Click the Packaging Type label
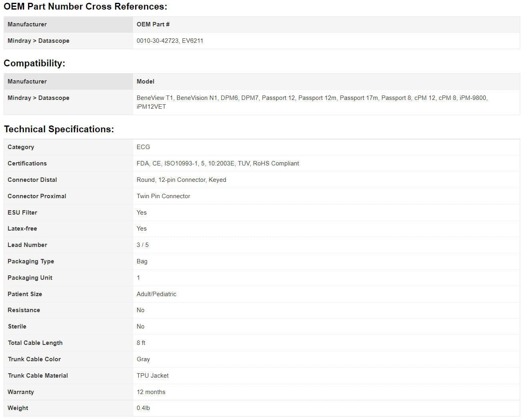Viewport: 525px width, 420px height. click(31, 261)
